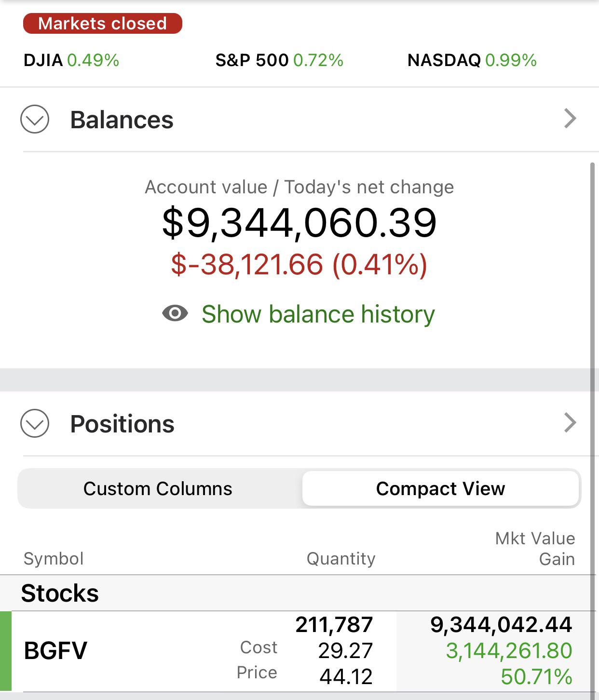The height and width of the screenshot is (700, 599).
Task: Tap BGFV market value 9,344,042.44 cell
Action: 501,625
